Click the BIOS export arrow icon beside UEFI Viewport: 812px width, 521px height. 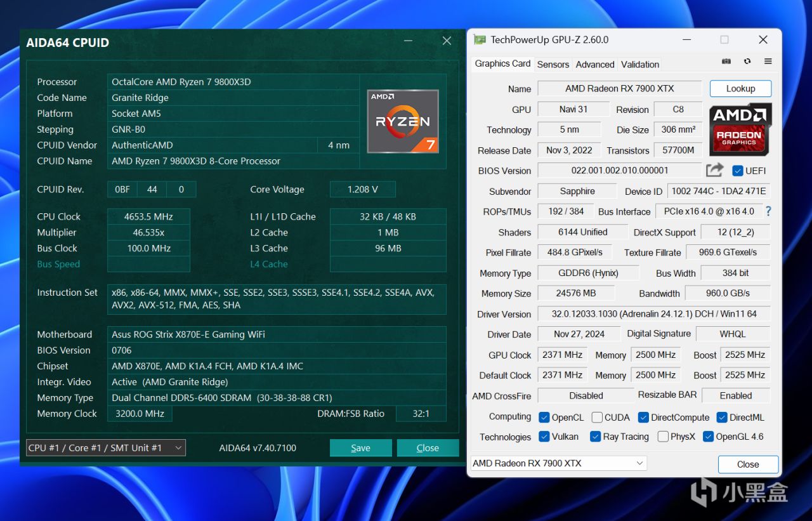tap(715, 170)
